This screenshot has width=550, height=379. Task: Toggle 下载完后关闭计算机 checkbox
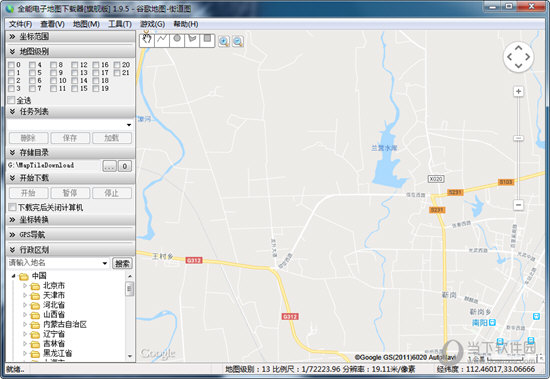(x=12, y=207)
